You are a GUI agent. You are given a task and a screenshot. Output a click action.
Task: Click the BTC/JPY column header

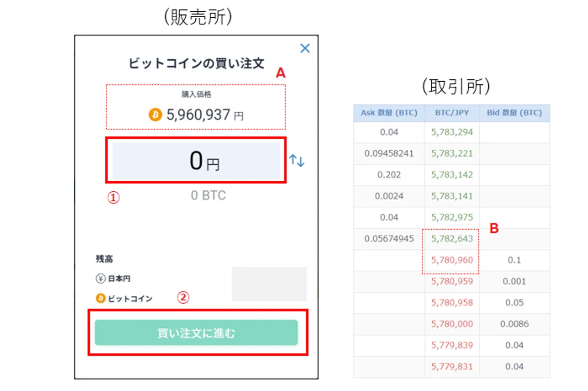click(x=452, y=113)
